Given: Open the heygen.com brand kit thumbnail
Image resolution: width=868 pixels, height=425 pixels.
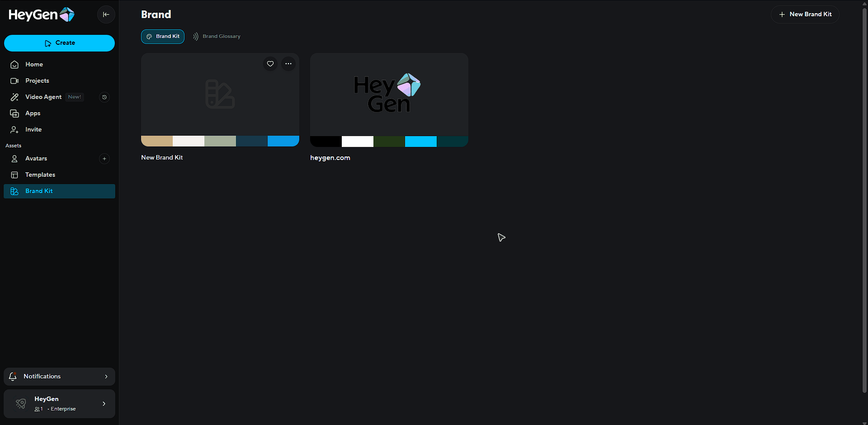Looking at the screenshot, I should pyautogui.click(x=389, y=94).
